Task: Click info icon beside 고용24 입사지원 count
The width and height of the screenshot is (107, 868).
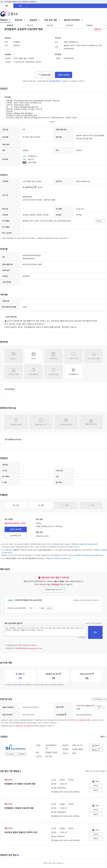Action: [x=93, y=674]
